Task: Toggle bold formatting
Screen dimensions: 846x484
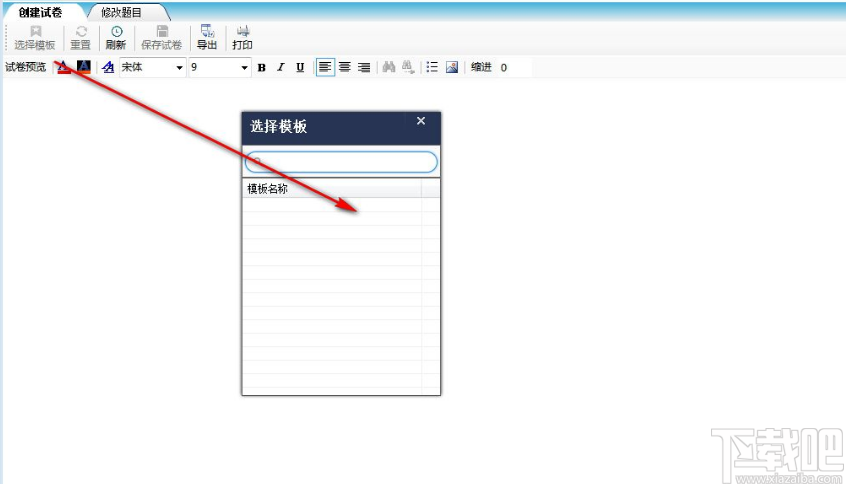Action: pos(262,67)
